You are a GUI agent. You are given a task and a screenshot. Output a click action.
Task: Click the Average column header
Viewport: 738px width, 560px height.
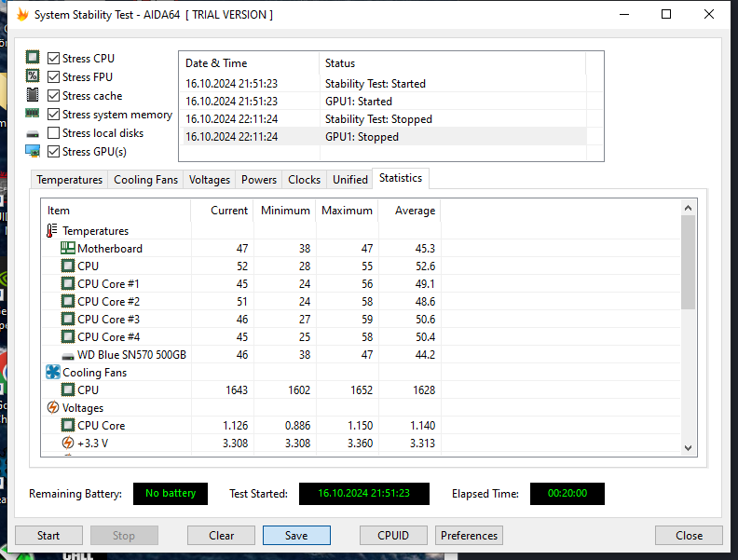point(409,211)
